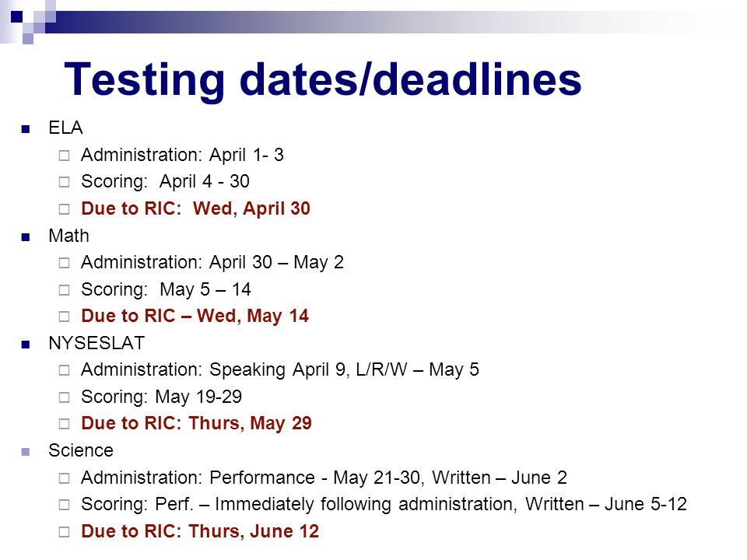The height and width of the screenshot is (560, 747).
Task: Check box next to Scoring April 4 - 30
Action: click(x=64, y=182)
